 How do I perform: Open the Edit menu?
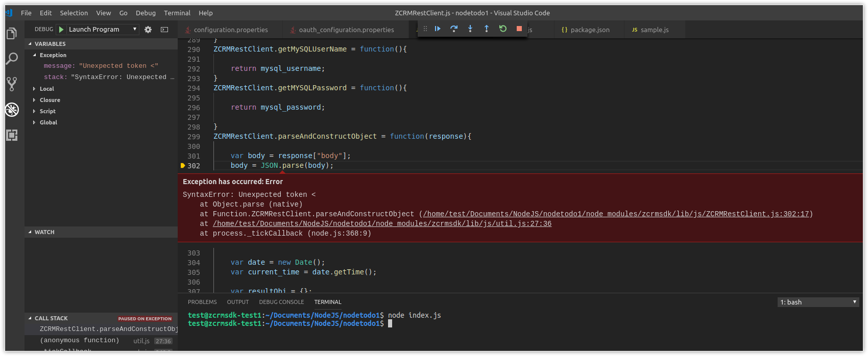tap(46, 13)
